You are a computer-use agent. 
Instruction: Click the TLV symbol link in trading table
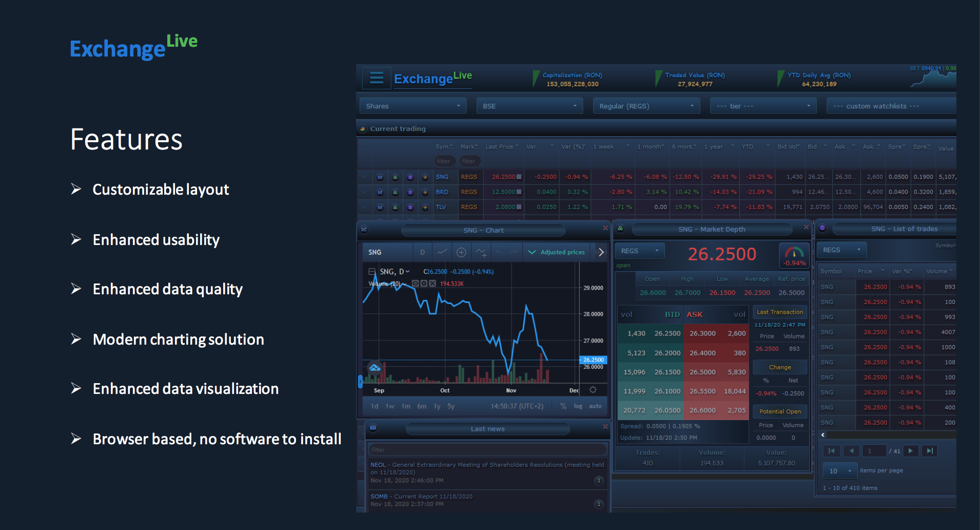coord(441,207)
